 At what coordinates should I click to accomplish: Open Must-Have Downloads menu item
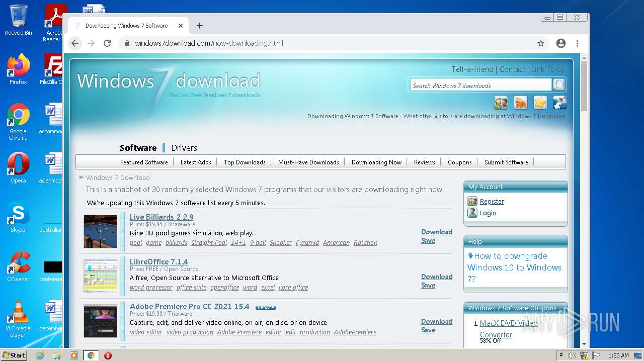(x=308, y=162)
